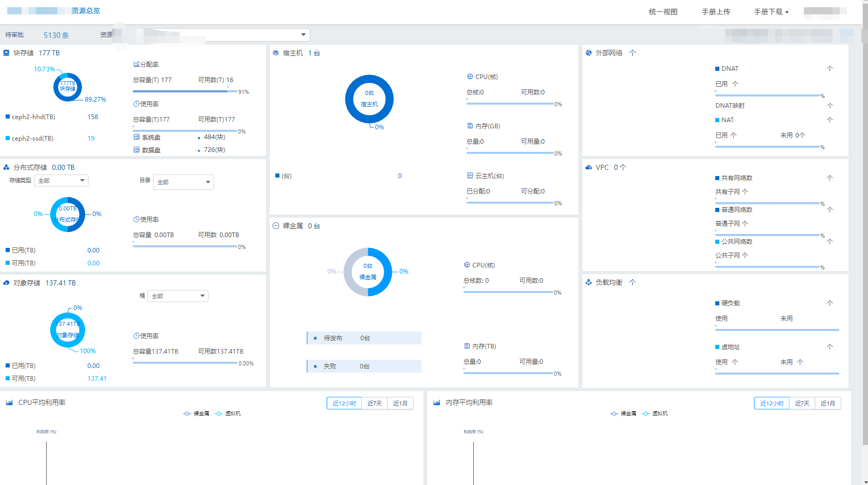The image size is (868, 485).
Task: Select 近1月 tab on memory chart
Action: coord(828,403)
